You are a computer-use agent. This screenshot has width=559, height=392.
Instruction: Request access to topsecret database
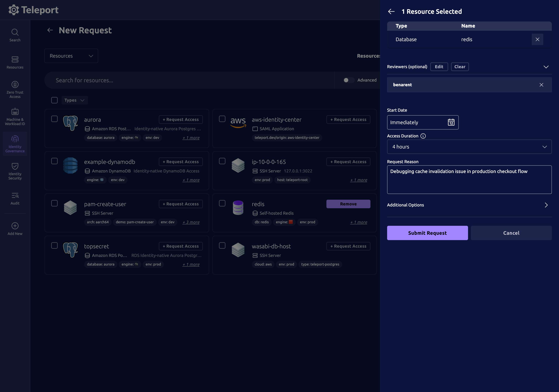(181, 246)
